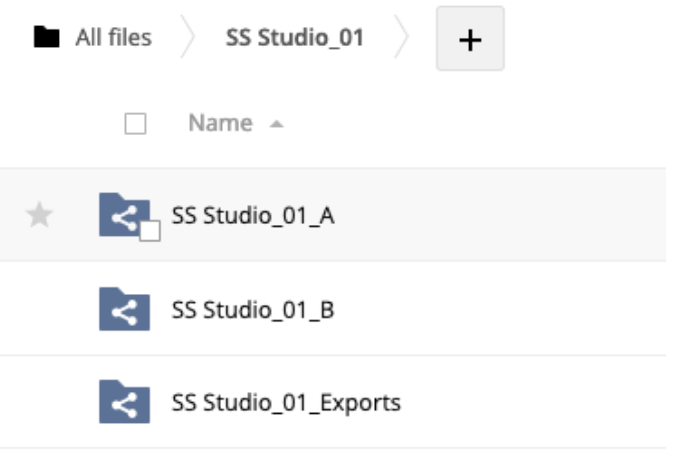The width and height of the screenshot is (682, 468).
Task: Open the shared folder icon for SS Studio_01_Exports
Action: point(124,401)
